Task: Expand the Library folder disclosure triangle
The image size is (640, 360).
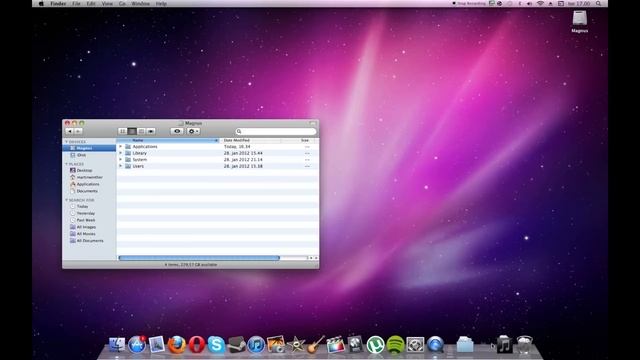Action: point(120,153)
